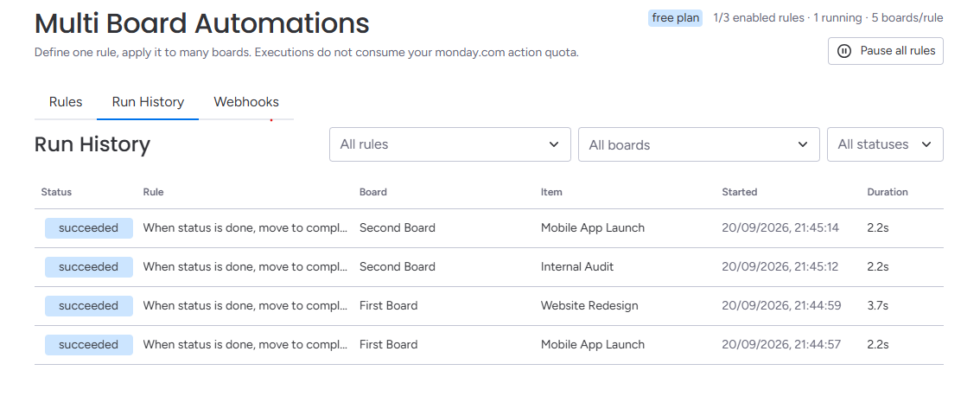Open the Second Board Mobile App Launch run
Image resolution: width=980 pixels, height=396 pixels.
489,228
